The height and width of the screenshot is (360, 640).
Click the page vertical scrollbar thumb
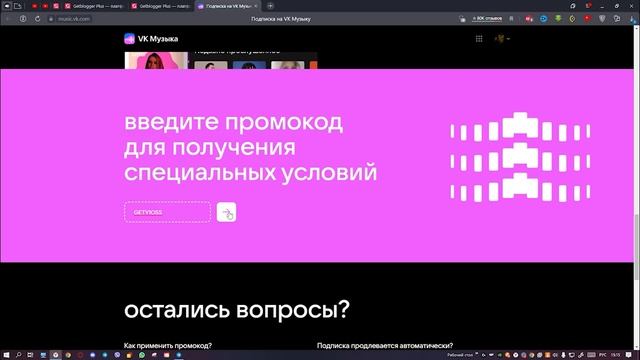(636, 246)
